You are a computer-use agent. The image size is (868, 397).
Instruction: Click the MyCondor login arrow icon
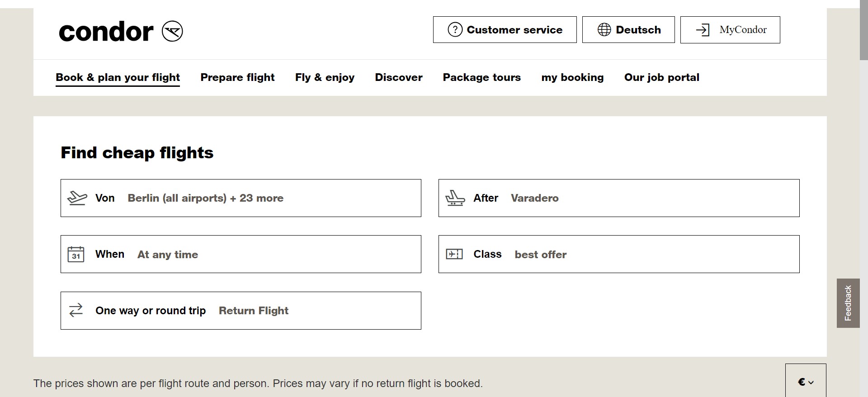(703, 30)
